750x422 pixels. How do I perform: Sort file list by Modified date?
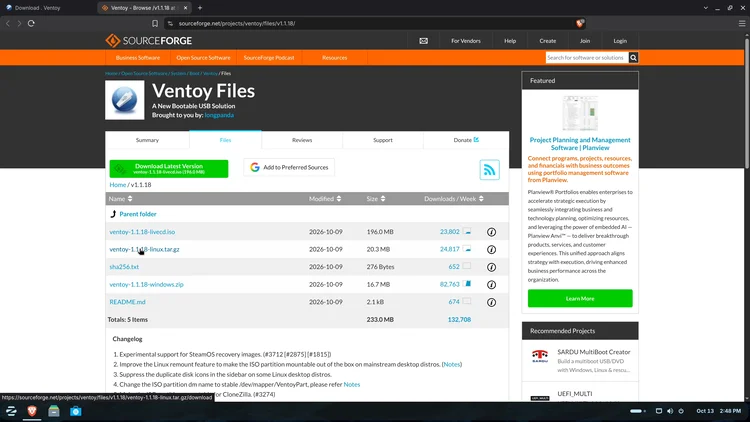pos(325,199)
